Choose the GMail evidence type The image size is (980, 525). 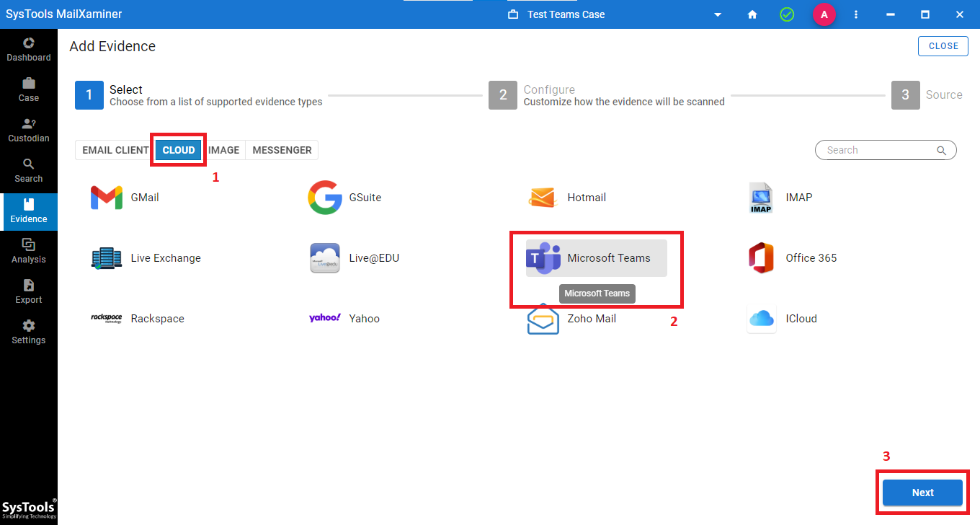click(x=125, y=198)
